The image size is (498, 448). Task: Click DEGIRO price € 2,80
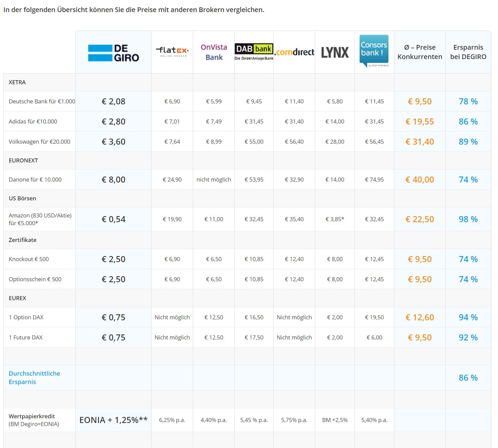[113, 121]
